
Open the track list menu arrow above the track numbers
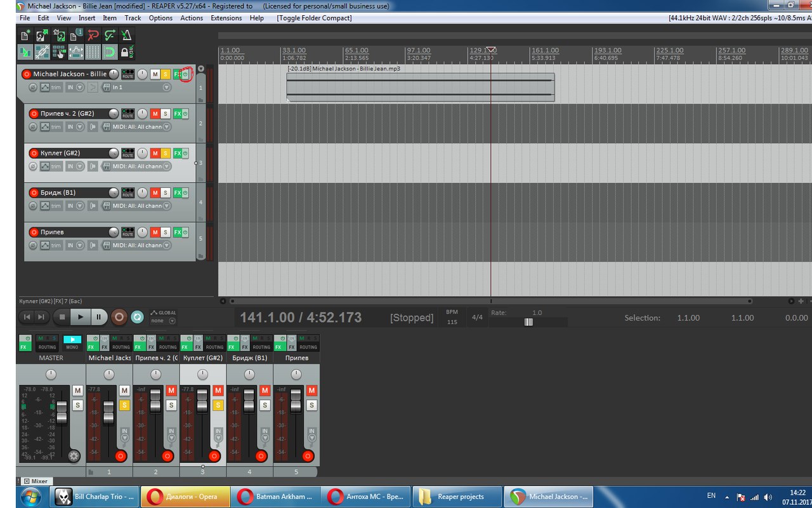pyautogui.click(x=201, y=69)
